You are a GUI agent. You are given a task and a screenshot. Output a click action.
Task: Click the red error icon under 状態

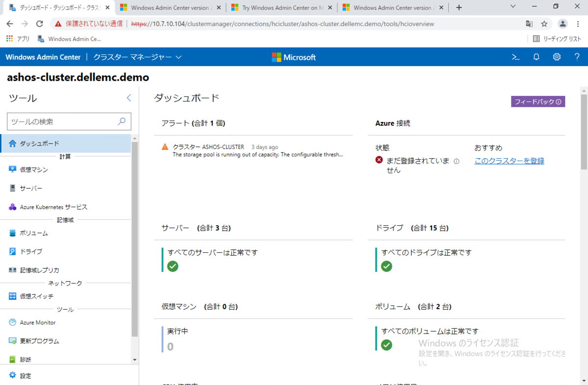tap(379, 160)
